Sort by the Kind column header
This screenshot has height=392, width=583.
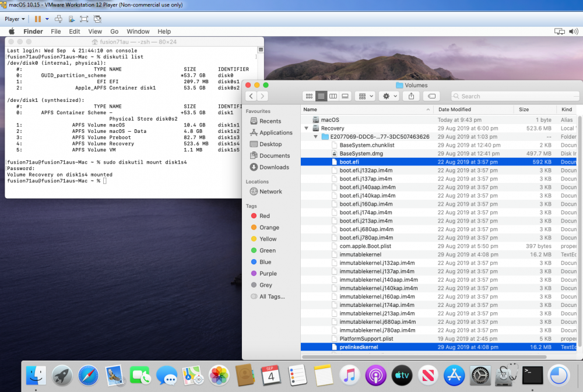567,110
